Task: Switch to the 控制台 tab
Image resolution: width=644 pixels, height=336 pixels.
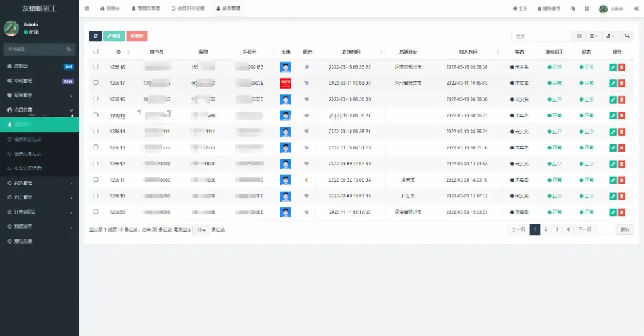Action: (111, 9)
